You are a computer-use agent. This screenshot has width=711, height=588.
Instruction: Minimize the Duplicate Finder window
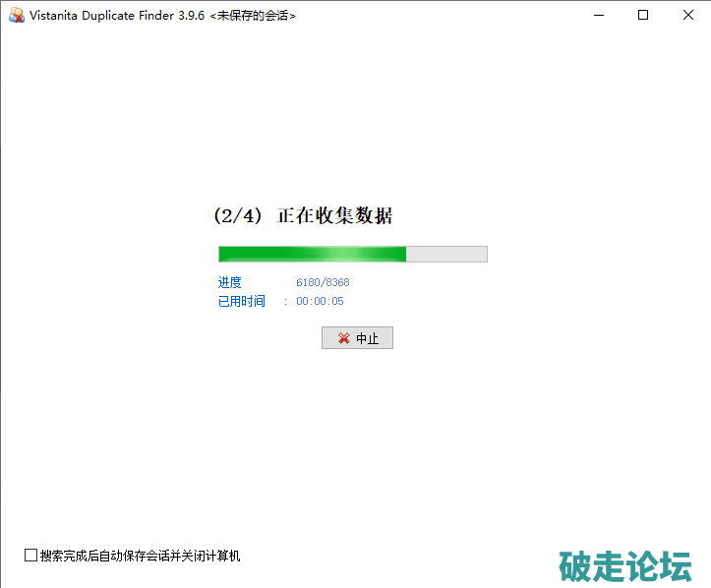(x=599, y=15)
